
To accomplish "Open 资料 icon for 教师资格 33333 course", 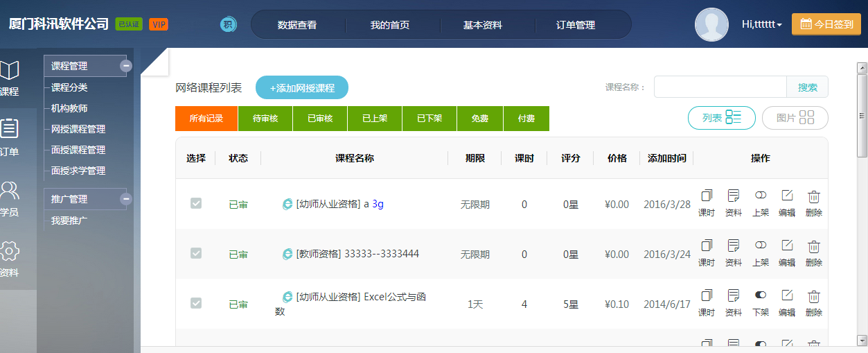I will [x=734, y=246].
